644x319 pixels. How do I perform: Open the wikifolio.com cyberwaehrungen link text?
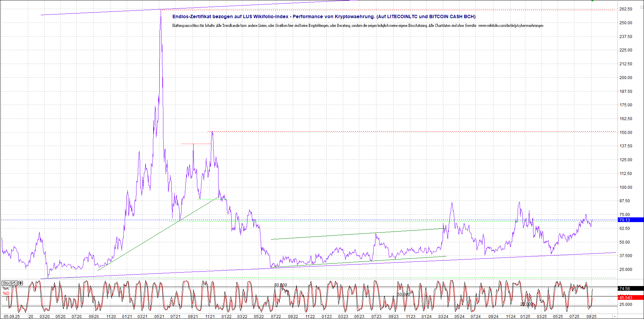tap(511, 26)
